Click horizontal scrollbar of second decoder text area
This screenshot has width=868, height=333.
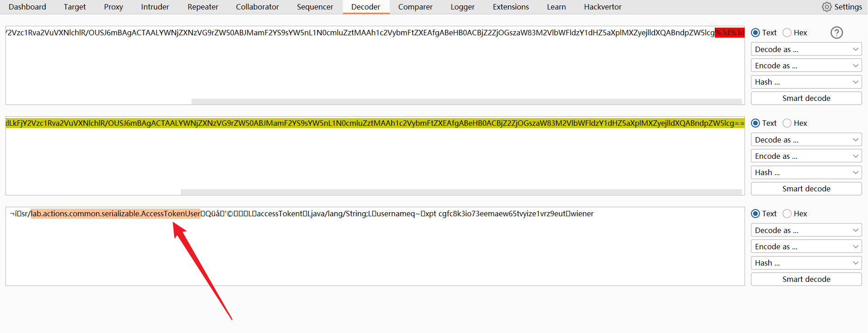[461, 192]
